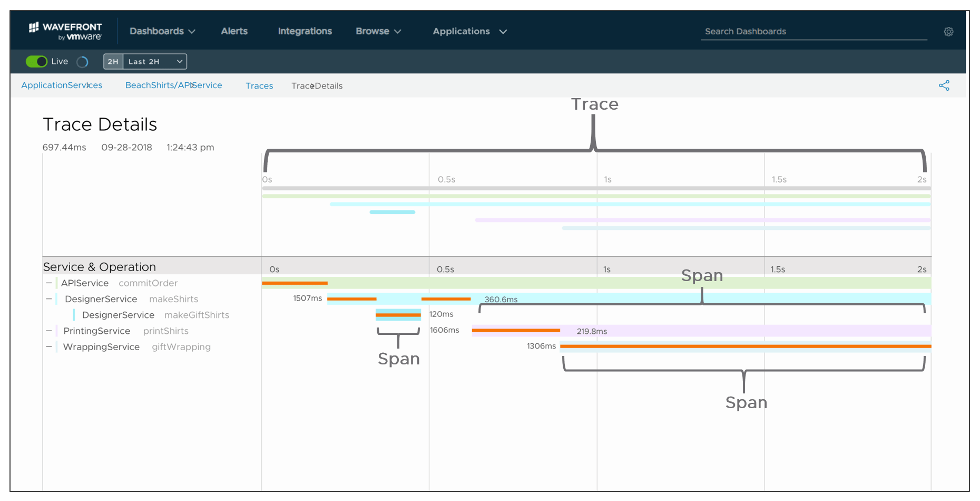Return to the Traces list breadcrumb

point(259,85)
